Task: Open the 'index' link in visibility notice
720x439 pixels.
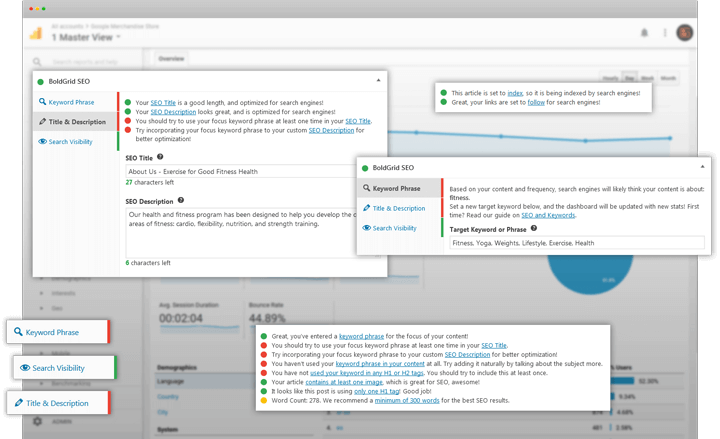Action: [515, 93]
